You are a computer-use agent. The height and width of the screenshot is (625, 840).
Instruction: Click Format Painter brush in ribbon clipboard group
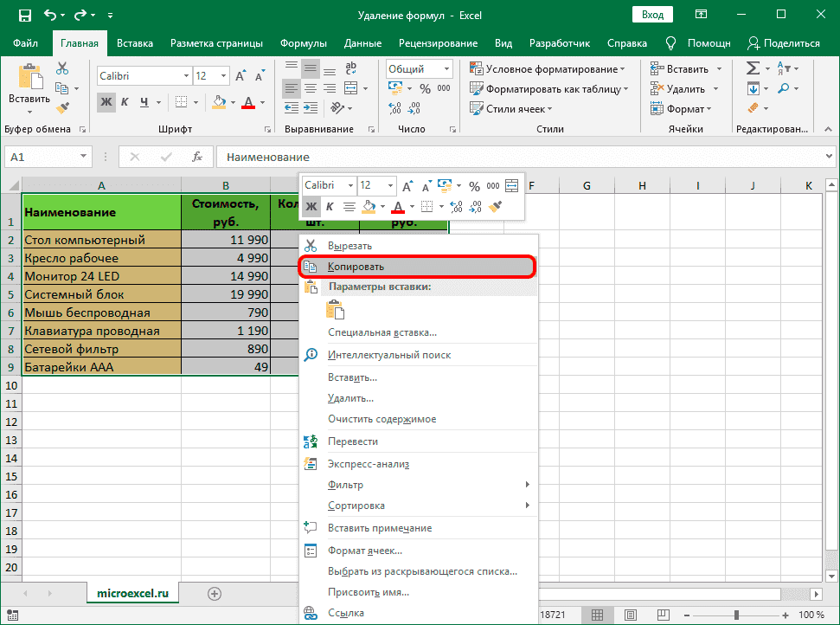(62, 107)
